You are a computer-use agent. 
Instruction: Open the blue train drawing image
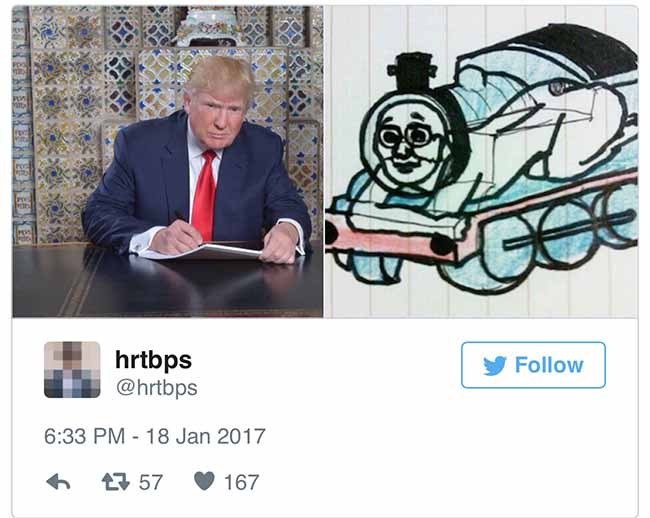tap(481, 162)
